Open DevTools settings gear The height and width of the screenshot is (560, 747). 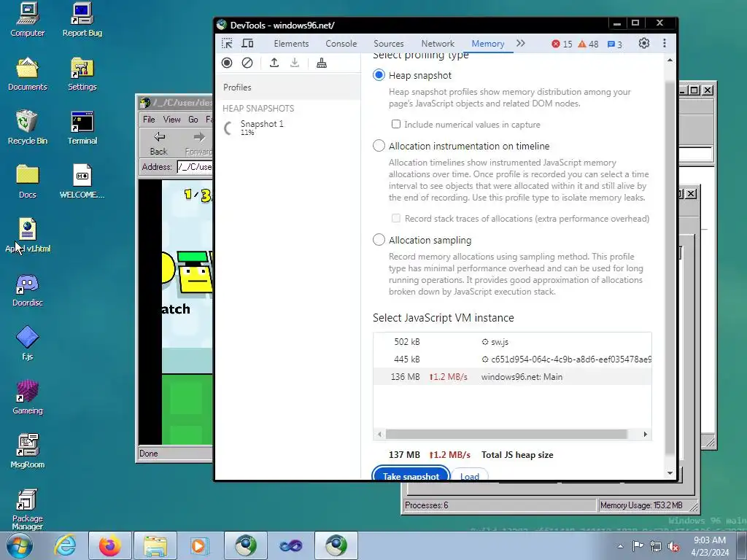coord(644,43)
